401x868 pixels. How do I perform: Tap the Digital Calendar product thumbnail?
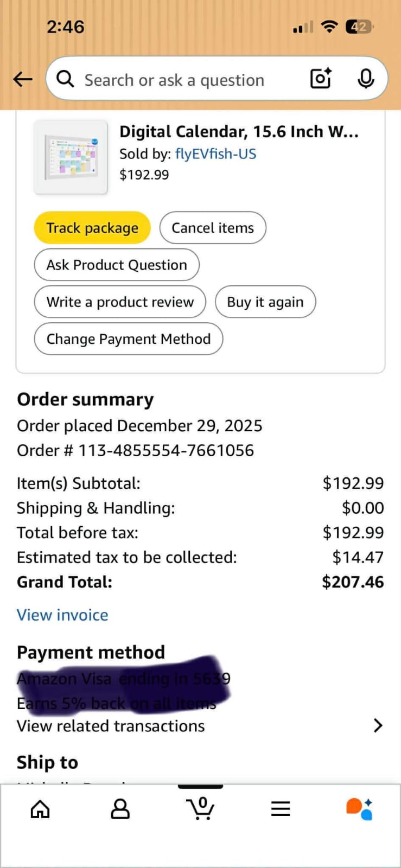(71, 157)
